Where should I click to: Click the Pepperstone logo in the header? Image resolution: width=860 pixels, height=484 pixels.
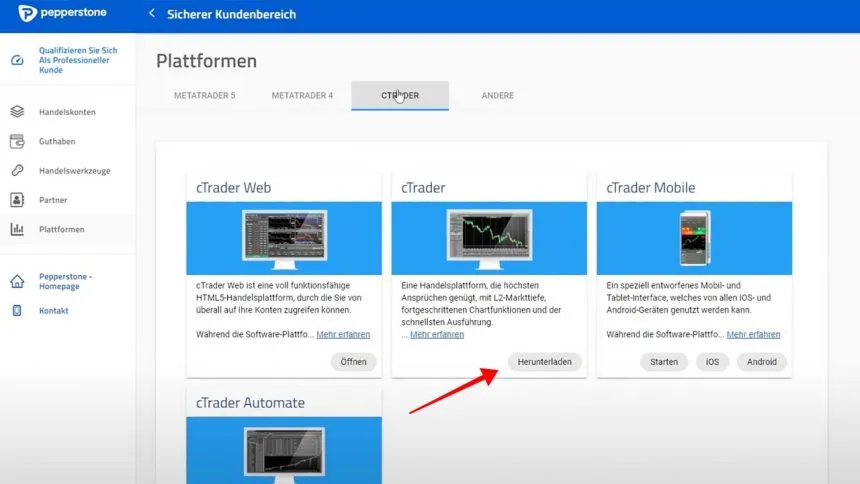tap(62, 14)
